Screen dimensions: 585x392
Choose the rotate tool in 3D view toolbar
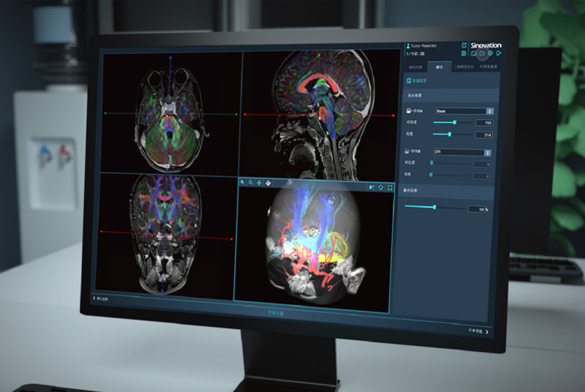pyautogui.click(x=268, y=182)
